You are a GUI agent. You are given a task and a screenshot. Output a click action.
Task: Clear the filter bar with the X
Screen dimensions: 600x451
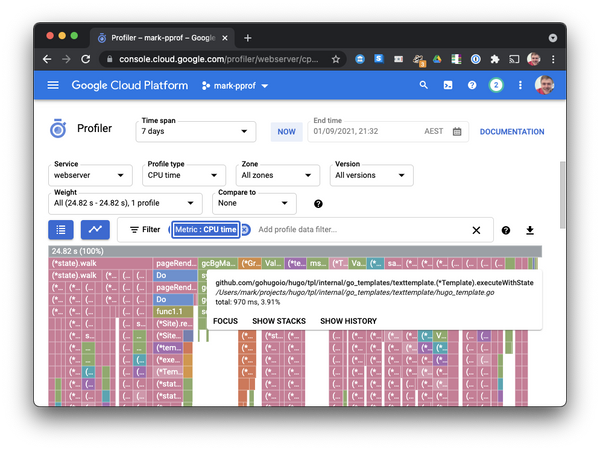coord(476,230)
